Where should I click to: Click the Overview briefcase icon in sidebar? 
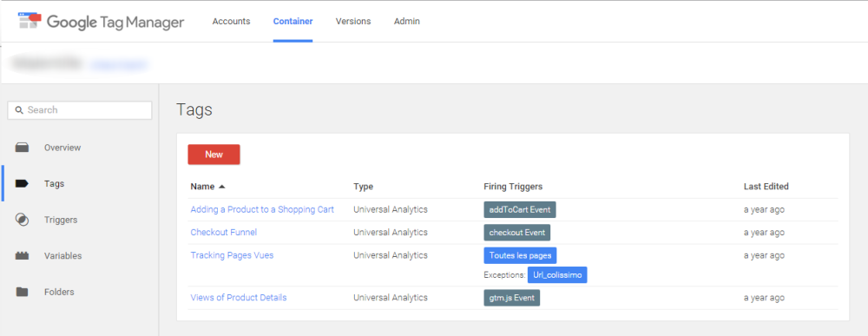click(x=23, y=148)
